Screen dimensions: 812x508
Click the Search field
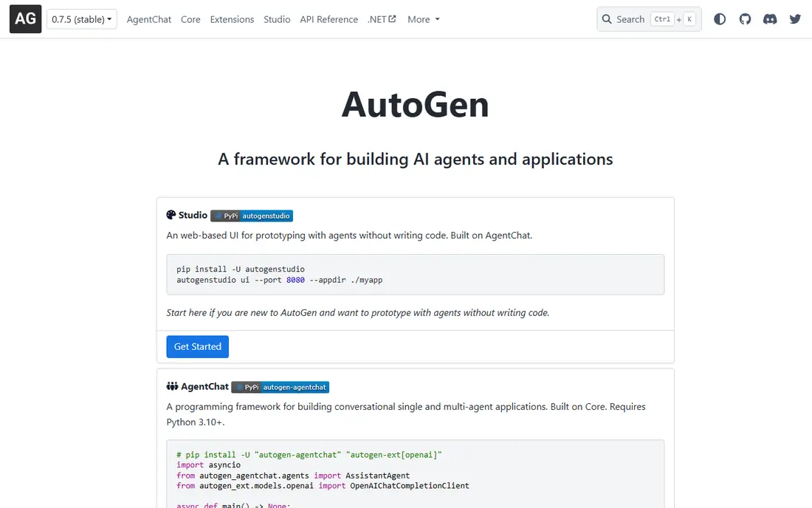649,19
